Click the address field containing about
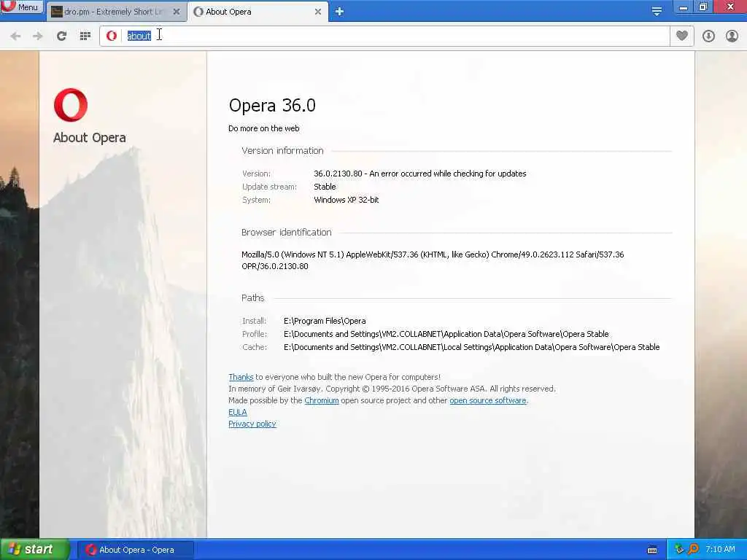 [x=384, y=36]
